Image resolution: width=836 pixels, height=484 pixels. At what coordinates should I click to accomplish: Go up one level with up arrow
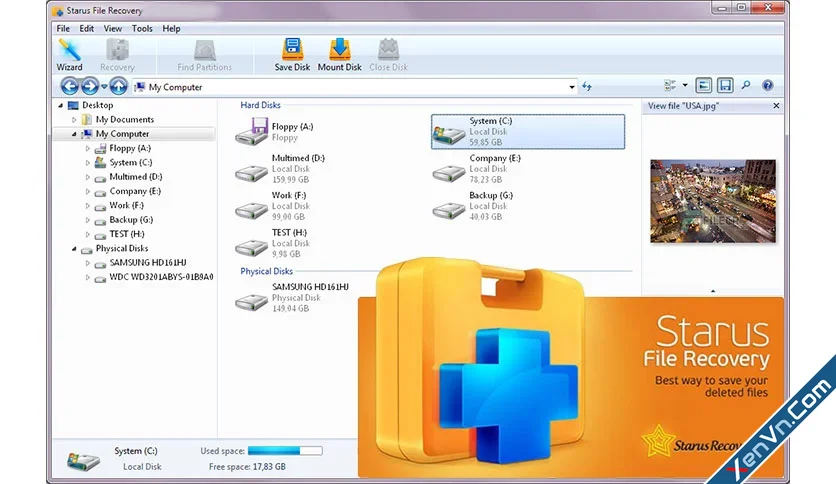pos(118,86)
